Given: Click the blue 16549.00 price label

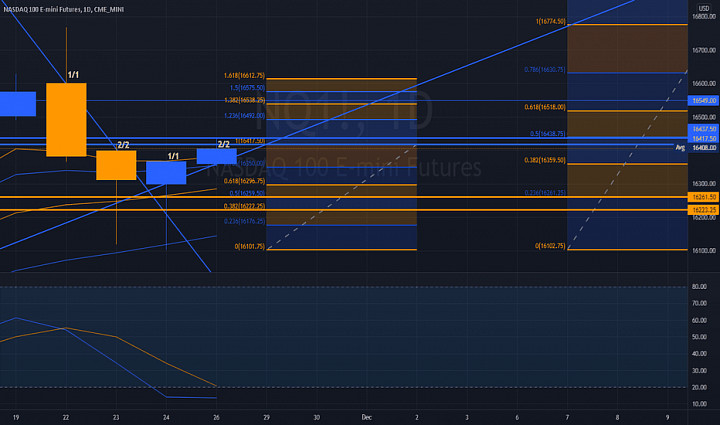Looking at the screenshot, I should coord(703,101).
